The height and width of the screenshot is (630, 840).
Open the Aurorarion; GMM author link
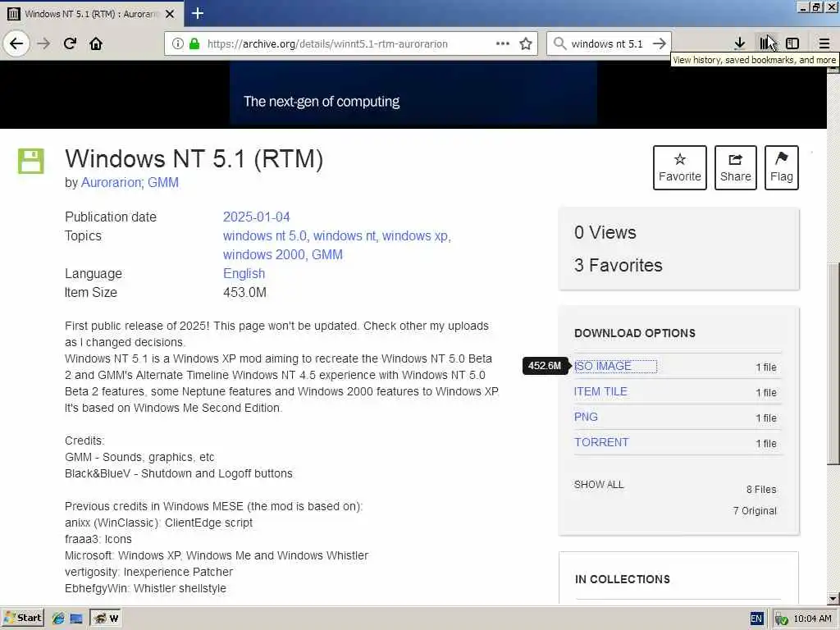[x=130, y=183]
